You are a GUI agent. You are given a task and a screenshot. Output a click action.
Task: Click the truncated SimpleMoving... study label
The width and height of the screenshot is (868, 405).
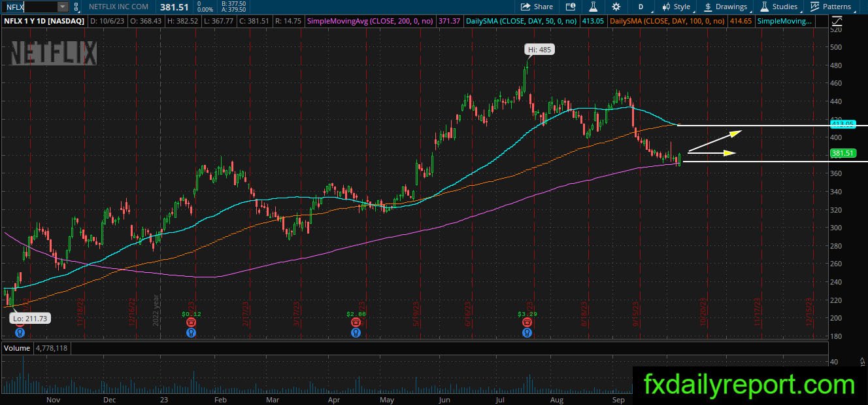784,22
